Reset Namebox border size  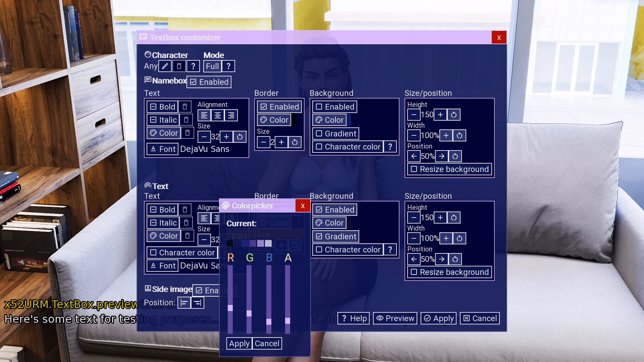(295, 142)
